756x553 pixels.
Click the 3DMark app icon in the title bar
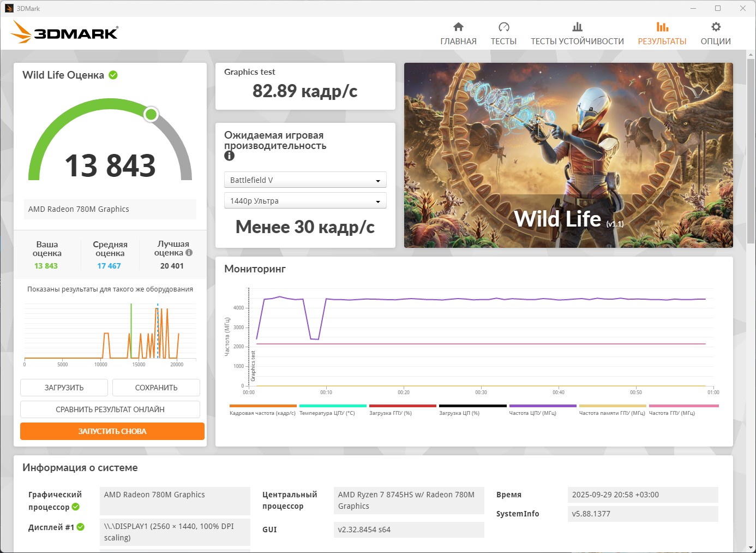coord(9,8)
